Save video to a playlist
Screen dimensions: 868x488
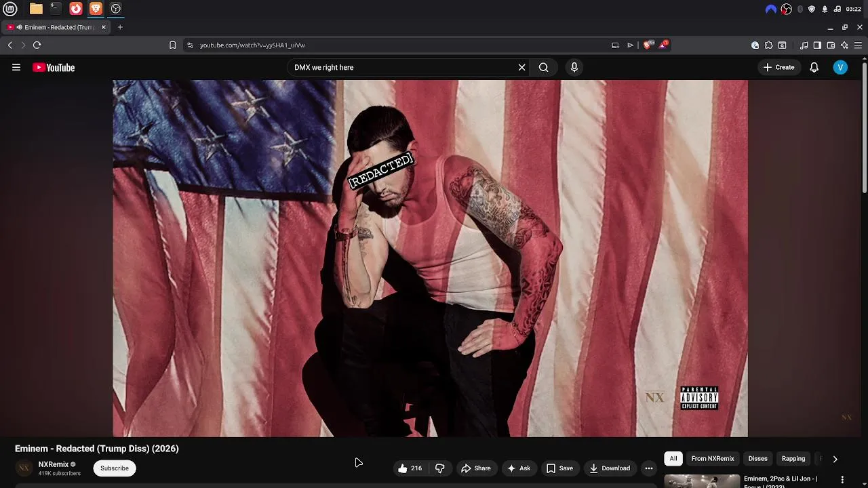559,468
